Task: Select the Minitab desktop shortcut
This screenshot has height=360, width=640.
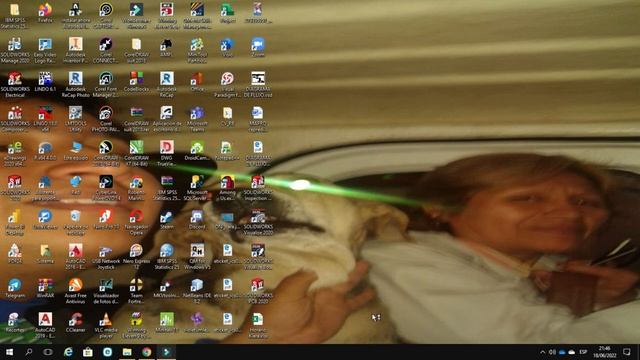Action: coord(167,322)
